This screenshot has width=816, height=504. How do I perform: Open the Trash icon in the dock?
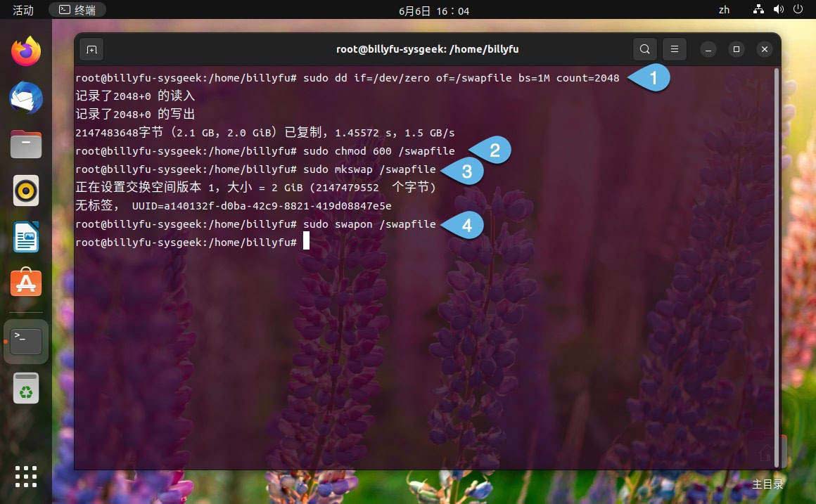pyautogui.click(x=26, y=387)
